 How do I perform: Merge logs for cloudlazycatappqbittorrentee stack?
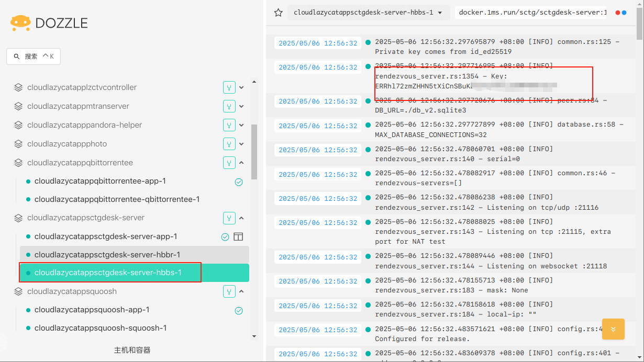point(229,163)
